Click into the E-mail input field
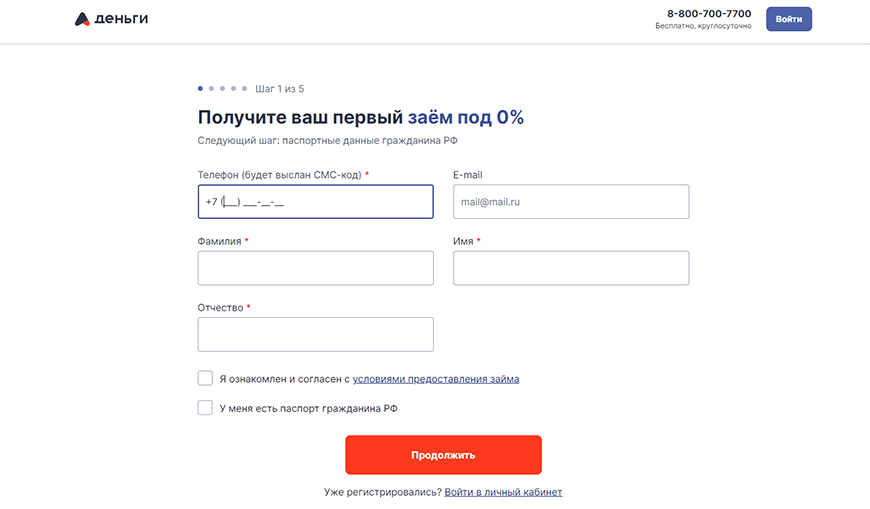Viewport: 870px width, 509px height. (571, 202)
